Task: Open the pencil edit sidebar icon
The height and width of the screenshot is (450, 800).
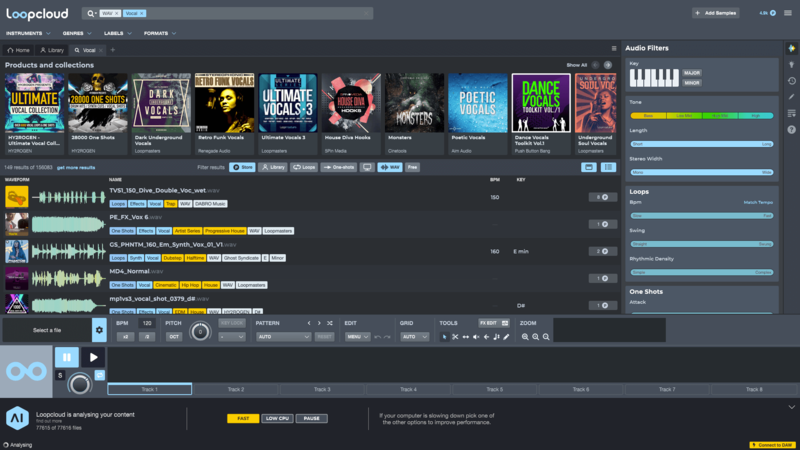Action: (x=791, y=96)
